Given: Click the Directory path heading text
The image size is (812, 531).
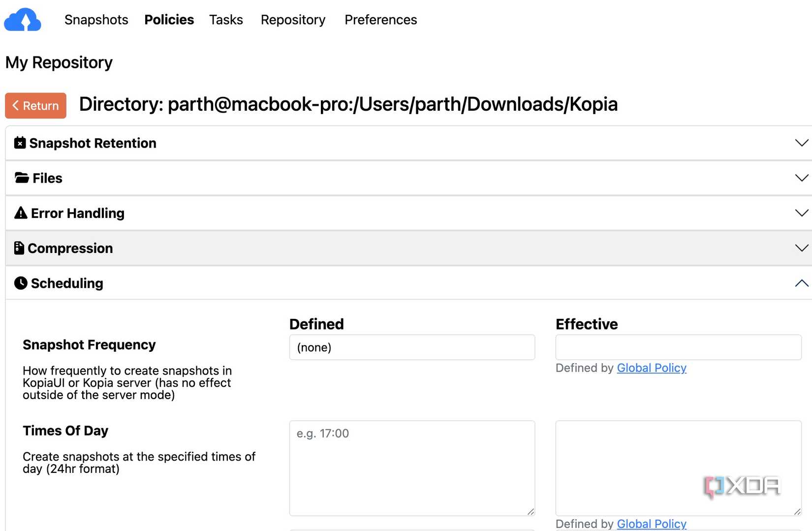Looking at the screenshot, I should tap(348, 104).
